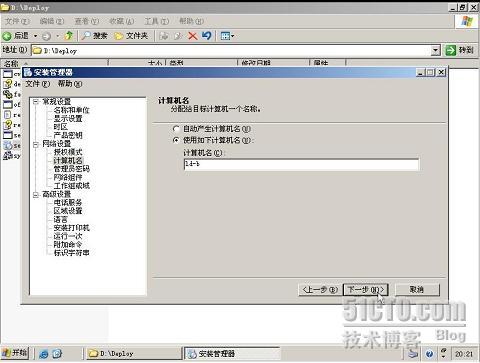The height and width of the screenshot is (363, 480).
Task: Click the Undo icon in toolbar
Action: 207,35
